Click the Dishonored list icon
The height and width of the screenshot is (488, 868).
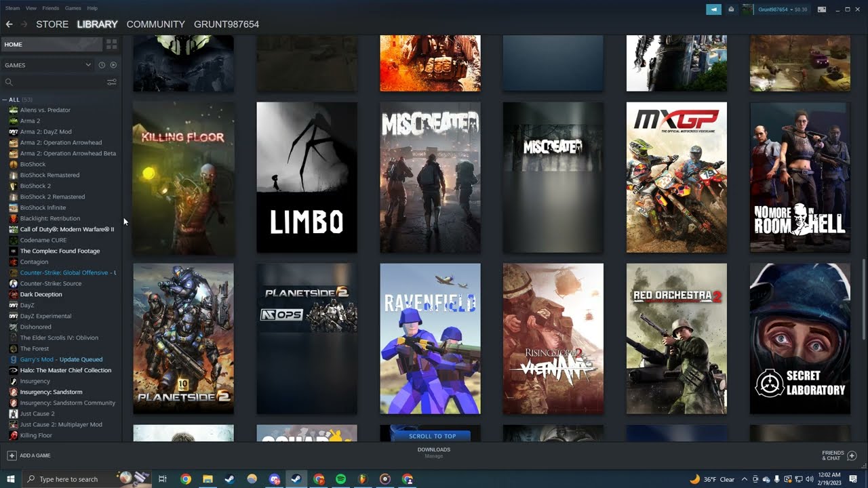(x=14, y=327)
